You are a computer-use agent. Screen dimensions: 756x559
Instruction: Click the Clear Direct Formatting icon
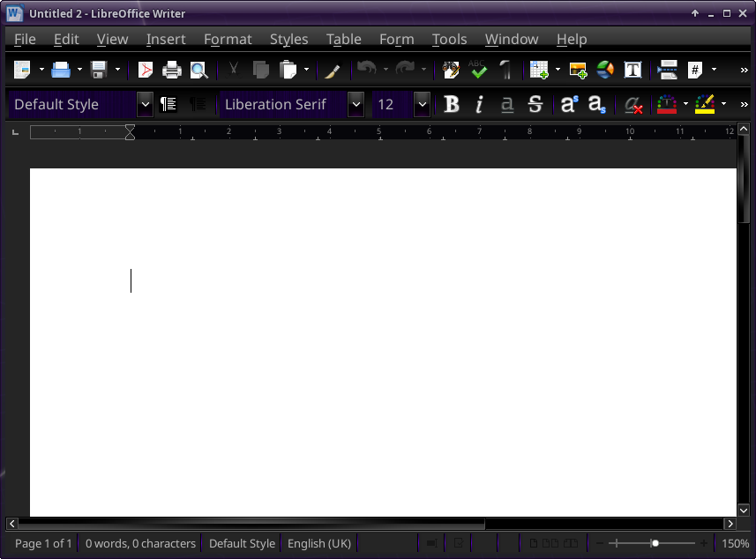point(632,105)
